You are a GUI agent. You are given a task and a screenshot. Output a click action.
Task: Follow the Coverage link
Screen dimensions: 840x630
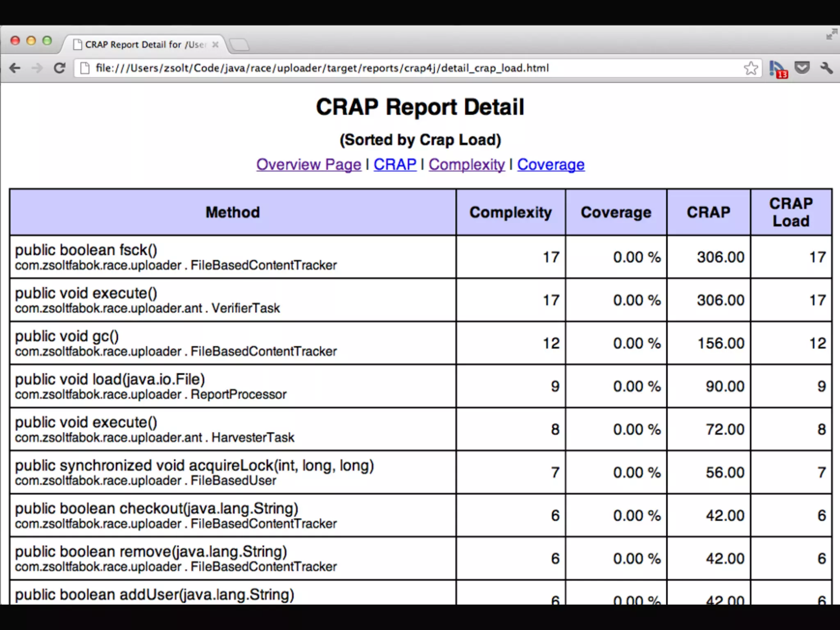click(x=550, y=164)
